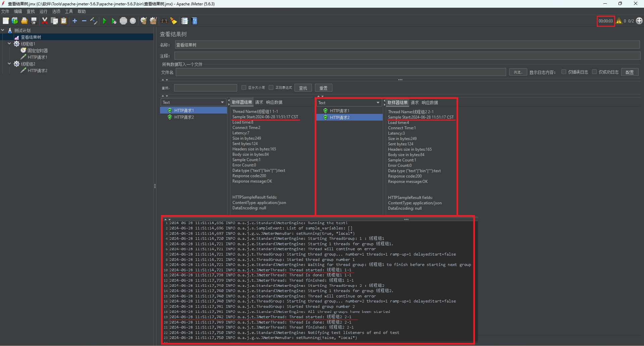Viewport: 644px width, 346px height.
Task: Open the Help question mark icon
Action: [x=194, y=21]
